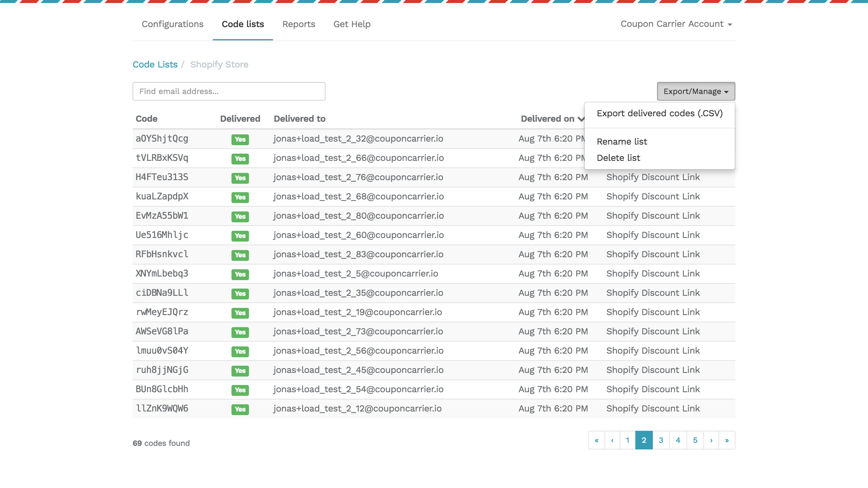Switch to the Configurations tab
Viewport: 868px width, 488px height.
(172, 24)
